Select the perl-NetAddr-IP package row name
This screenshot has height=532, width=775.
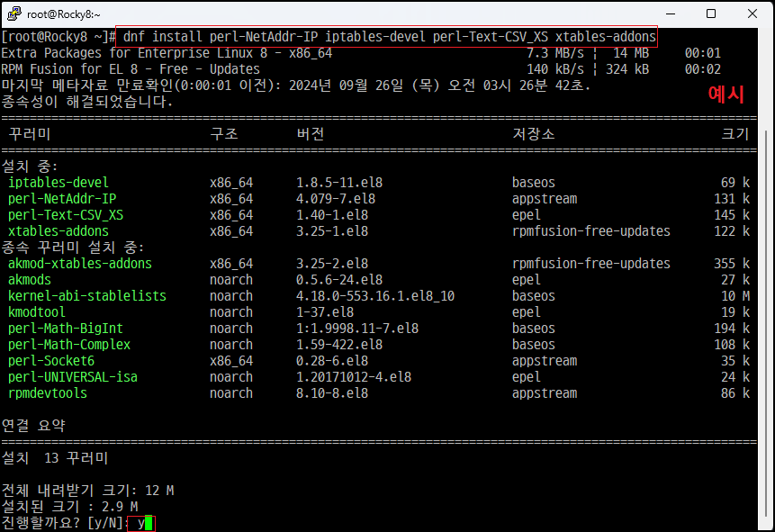pyautogui.click(x=62, y=199)
